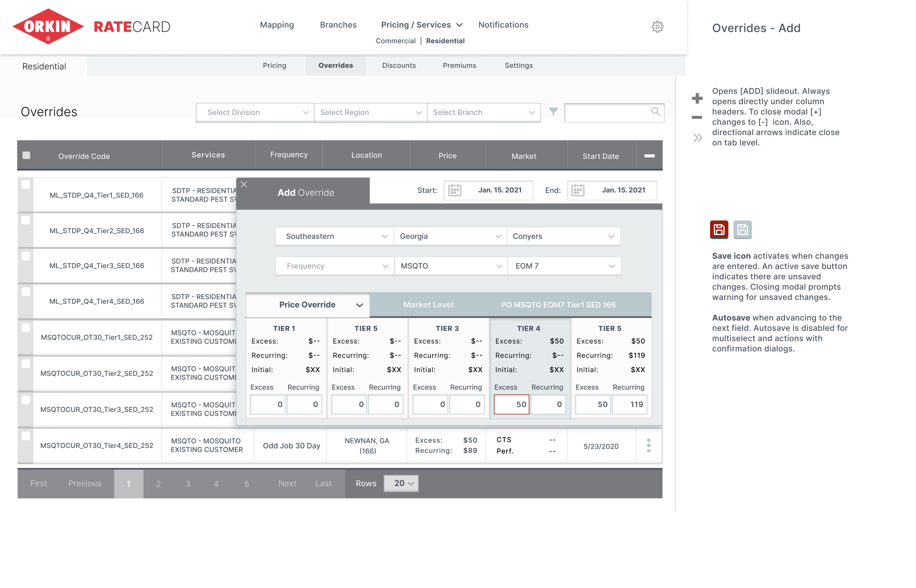Click the red active save icon
916x588 pixels.
click(719, 230)
